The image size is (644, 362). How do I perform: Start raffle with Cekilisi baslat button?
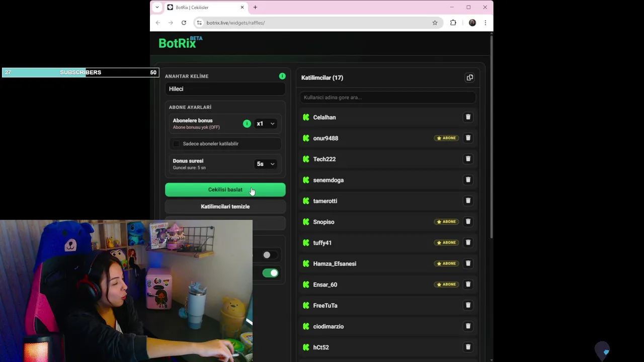(225, 190)
